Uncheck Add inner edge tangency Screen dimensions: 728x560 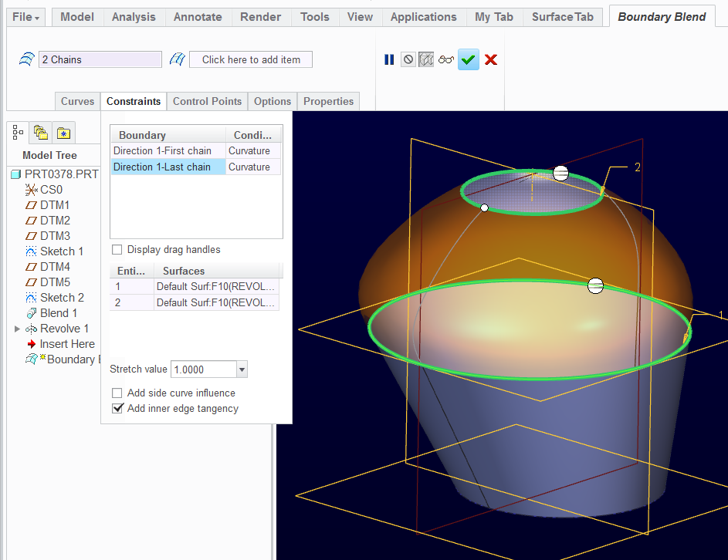[117, 408]
